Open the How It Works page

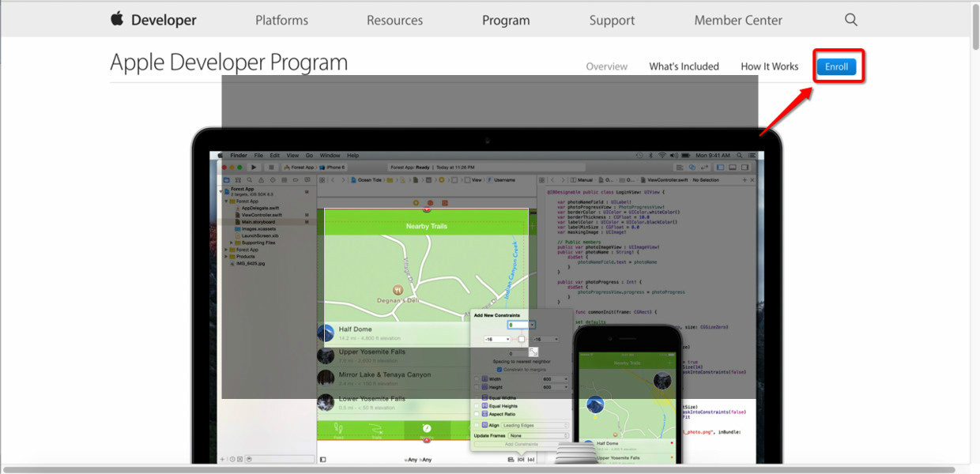(x=769, y=66)
